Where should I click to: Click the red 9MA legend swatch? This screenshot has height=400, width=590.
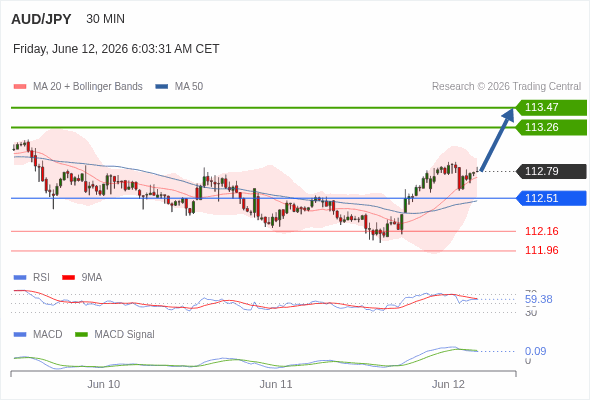(68, 278)
